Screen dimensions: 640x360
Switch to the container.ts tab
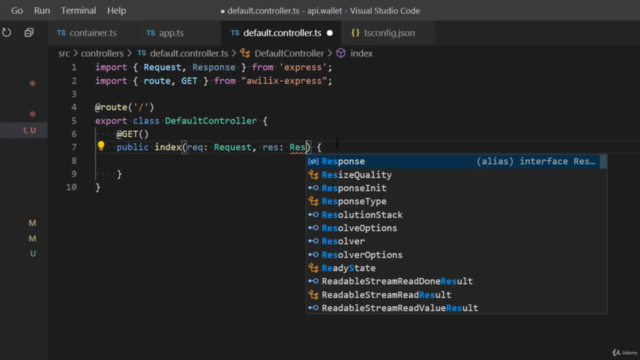tap(92, 33)
